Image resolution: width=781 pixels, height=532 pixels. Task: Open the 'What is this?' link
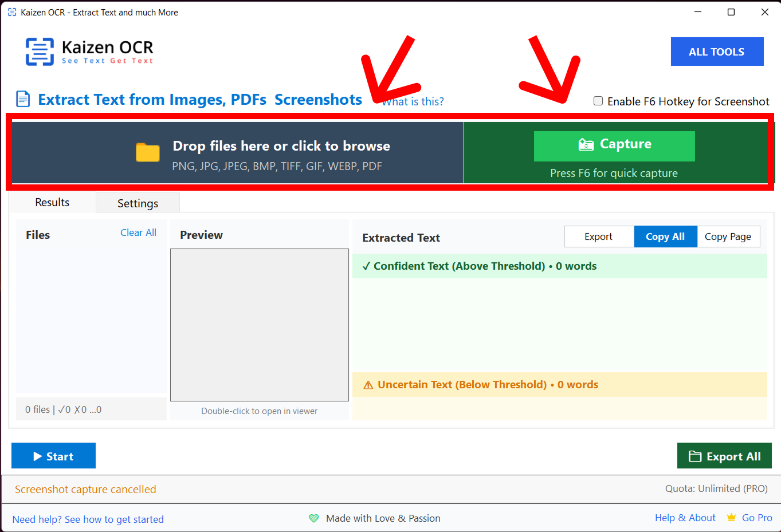tap(414, 101)
